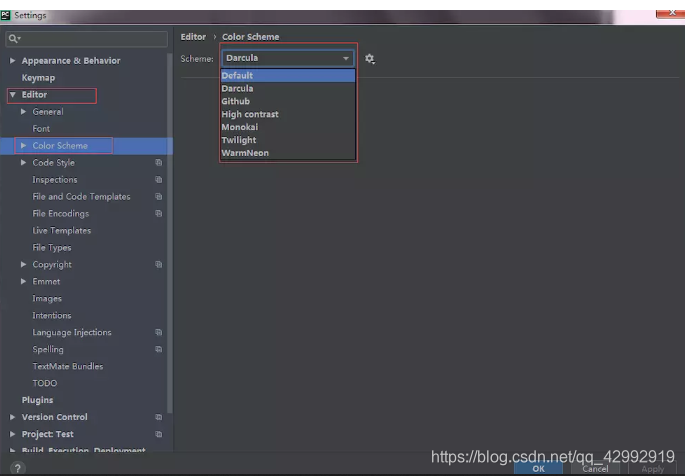This screenshot has height=476, width=685.
Task: Choose Twilight from the scheme list
Action: (288, 140)
